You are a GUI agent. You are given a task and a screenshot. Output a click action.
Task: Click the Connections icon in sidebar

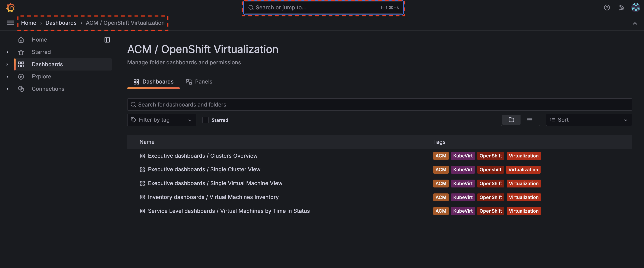click(21, 89)
